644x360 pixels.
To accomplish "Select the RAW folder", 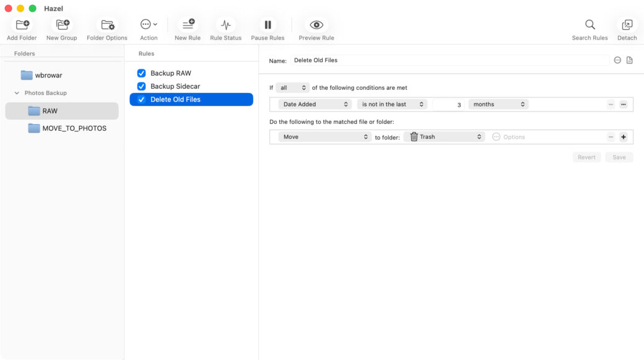I will tap(61, 111).
